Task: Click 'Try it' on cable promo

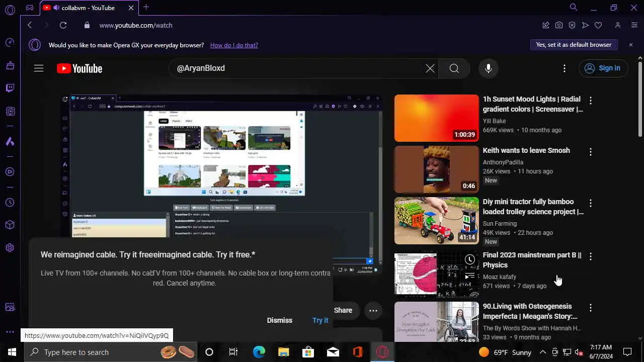Action: coord(320,320)
